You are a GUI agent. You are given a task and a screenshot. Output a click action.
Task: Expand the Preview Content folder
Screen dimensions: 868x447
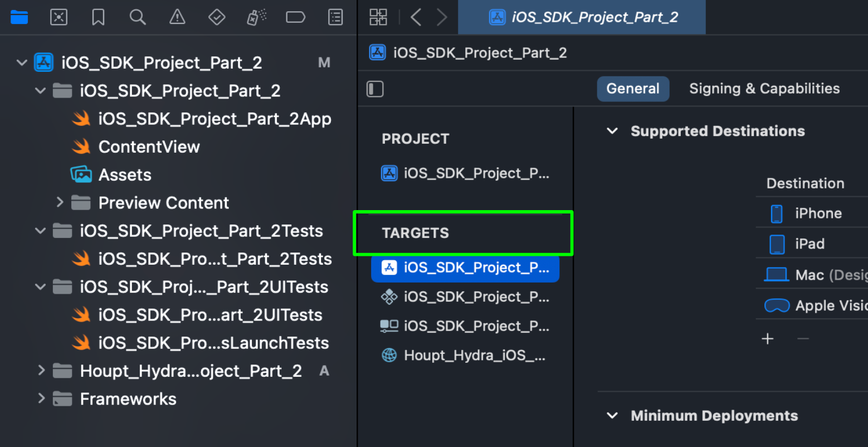(60, 202)
